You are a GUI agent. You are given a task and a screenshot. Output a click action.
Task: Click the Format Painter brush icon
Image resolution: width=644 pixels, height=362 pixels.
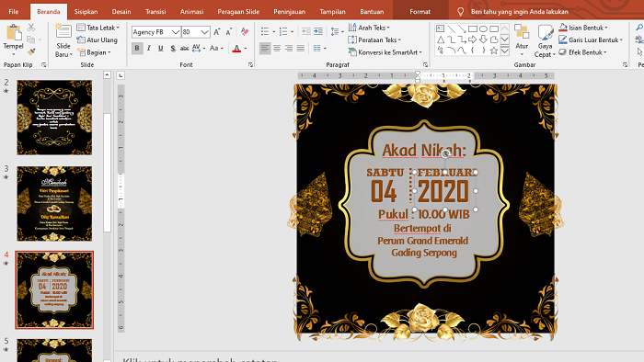click(x=31, y=51)
